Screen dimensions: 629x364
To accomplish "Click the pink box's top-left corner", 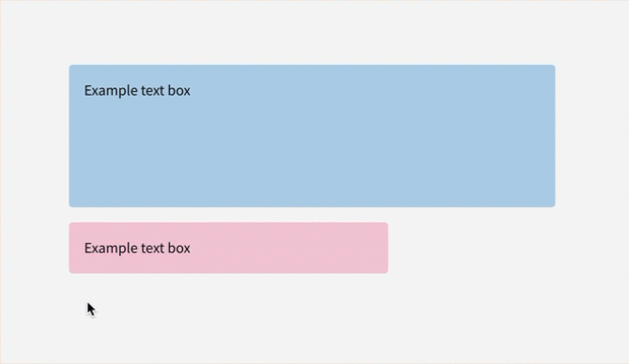I will click(70, 223).
